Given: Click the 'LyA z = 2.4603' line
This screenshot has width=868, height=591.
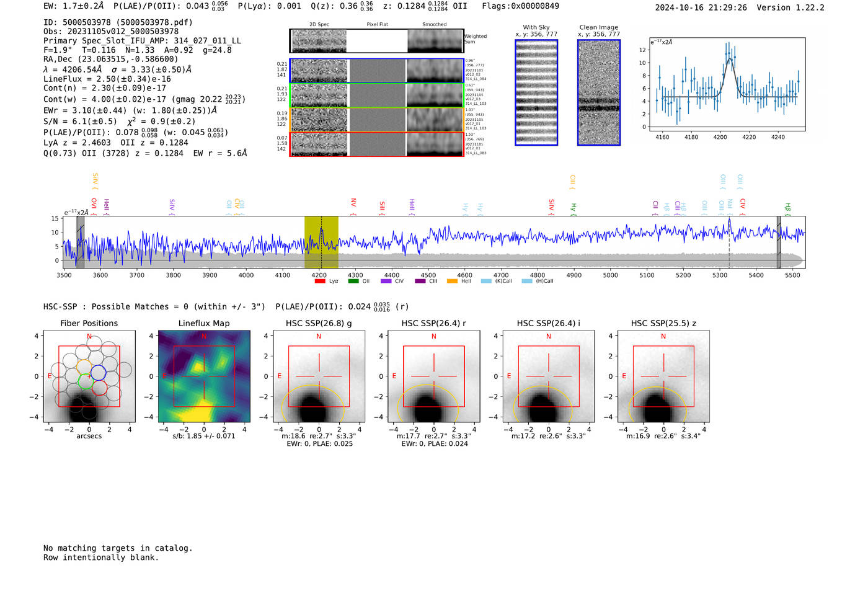Looking at the screenshot, I should coord(116,143).
